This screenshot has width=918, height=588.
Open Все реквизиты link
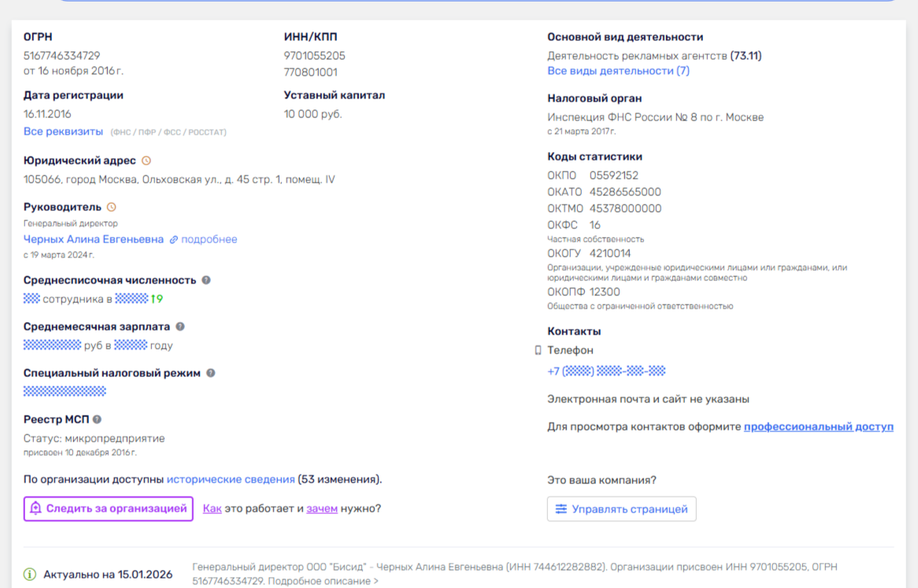pyautogui.click(x=63, y=131)
